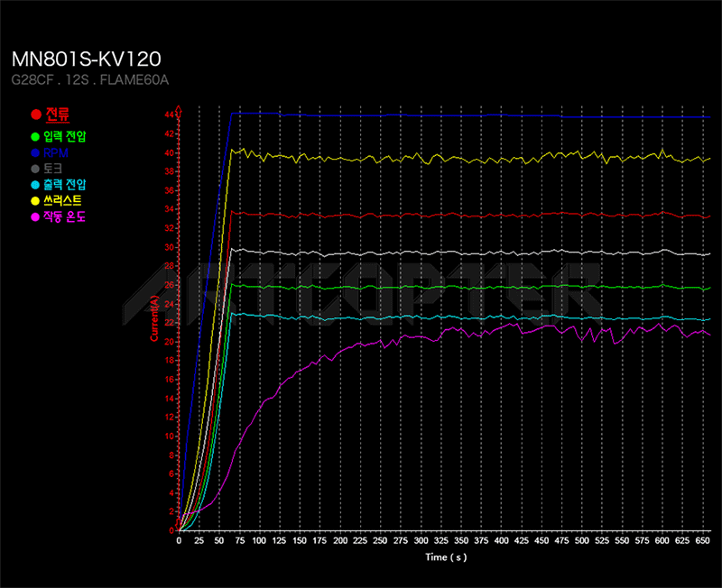Viewport: 722px width, 588px height.
Task: Select the 토크 legend label
Action: point(52,169)
